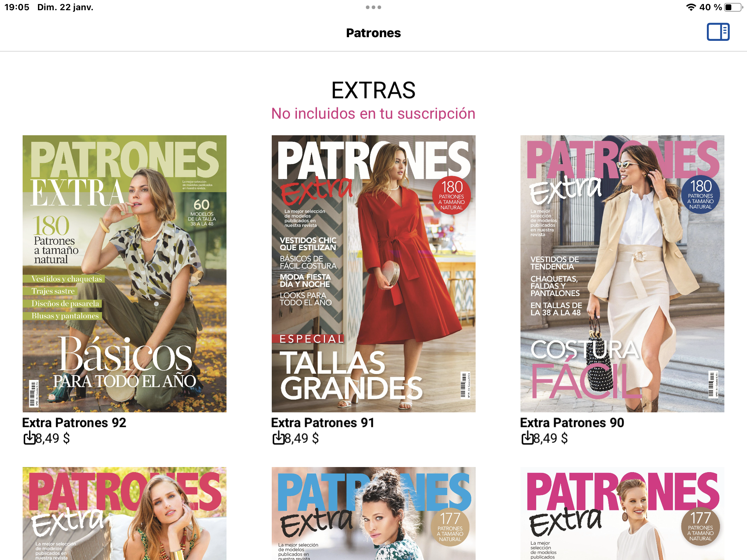Tap download icon for Extra Patrones 90
This screenshot has width=747, height=560.
click(527, 438)
